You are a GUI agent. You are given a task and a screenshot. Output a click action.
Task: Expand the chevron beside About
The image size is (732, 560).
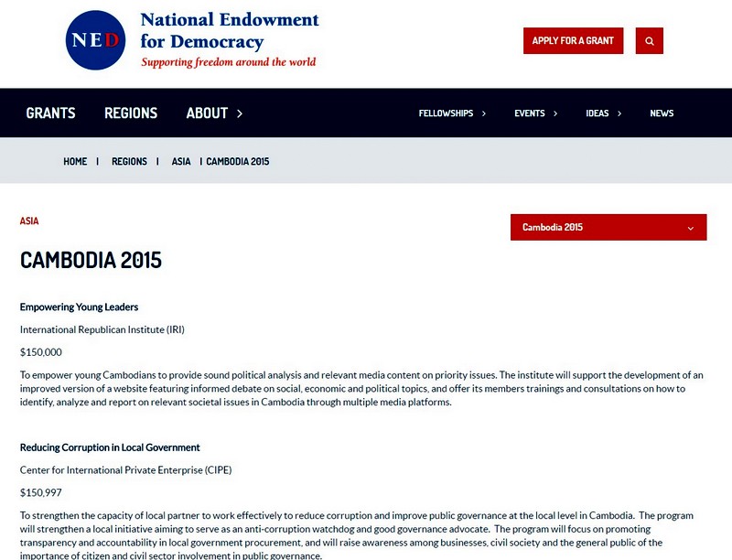(x=240, y=113)
